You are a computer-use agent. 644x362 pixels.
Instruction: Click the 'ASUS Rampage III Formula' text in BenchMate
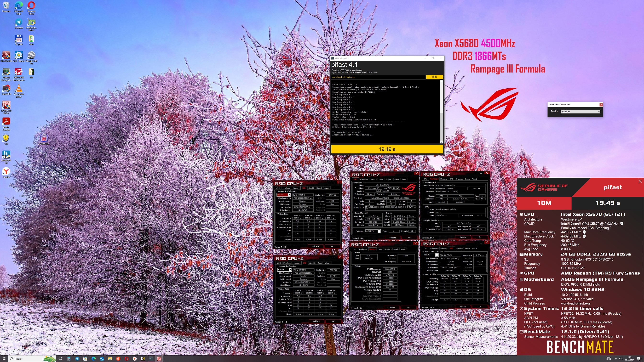(x=592, y=279)
